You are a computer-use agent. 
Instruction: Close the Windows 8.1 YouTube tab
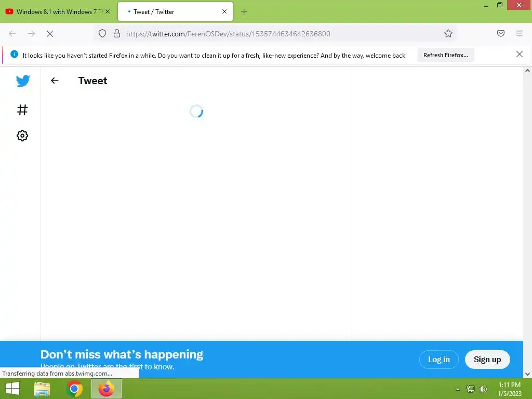[108, 11]
